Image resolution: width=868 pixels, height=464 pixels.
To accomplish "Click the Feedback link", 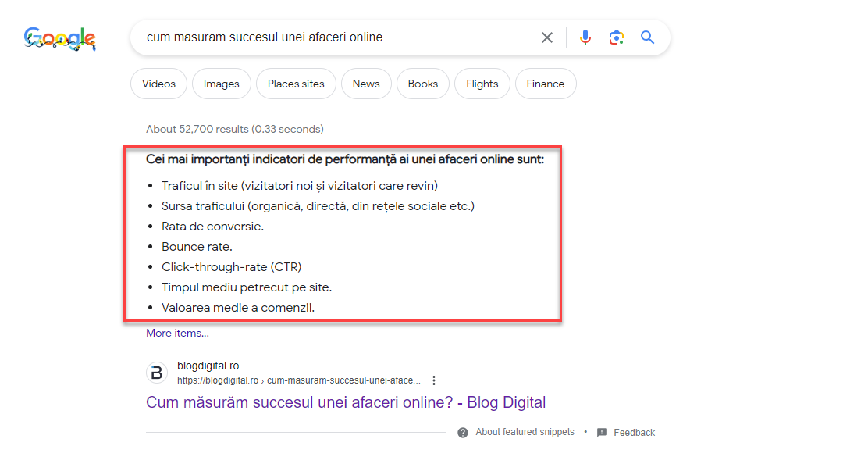I will 635,432.
